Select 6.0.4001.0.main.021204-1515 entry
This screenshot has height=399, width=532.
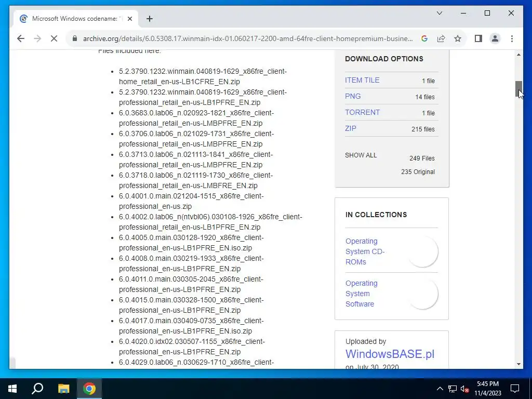click(x=191, y=201)
